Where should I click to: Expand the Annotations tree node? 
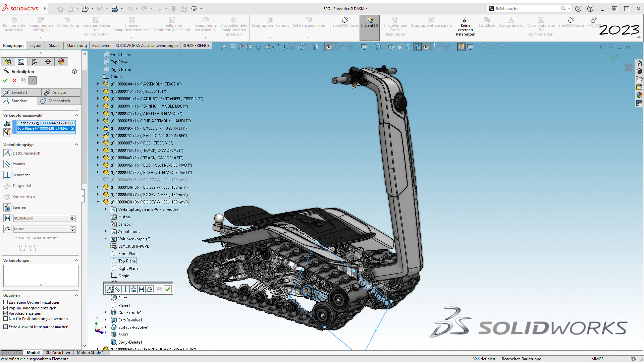pyautogui.click(x=106, y=231)
